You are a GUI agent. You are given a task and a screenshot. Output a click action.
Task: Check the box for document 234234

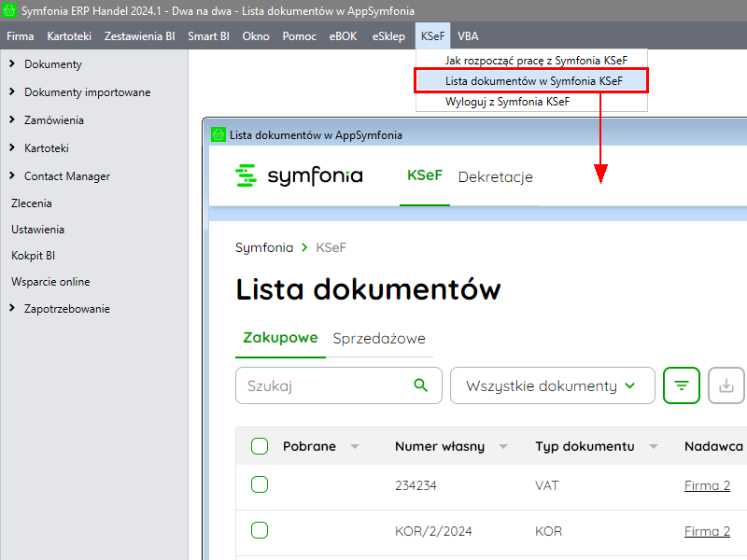pyautogui.click(x=260, y=484)
